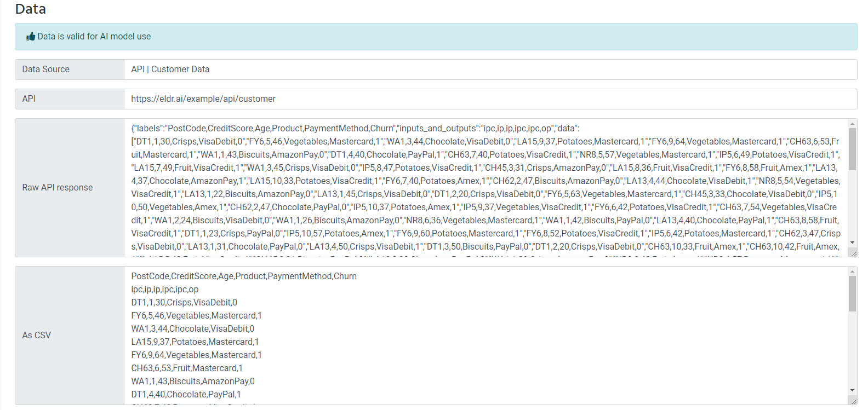Click the thumbs-up icon in the validity banner

tap(31, 37)
